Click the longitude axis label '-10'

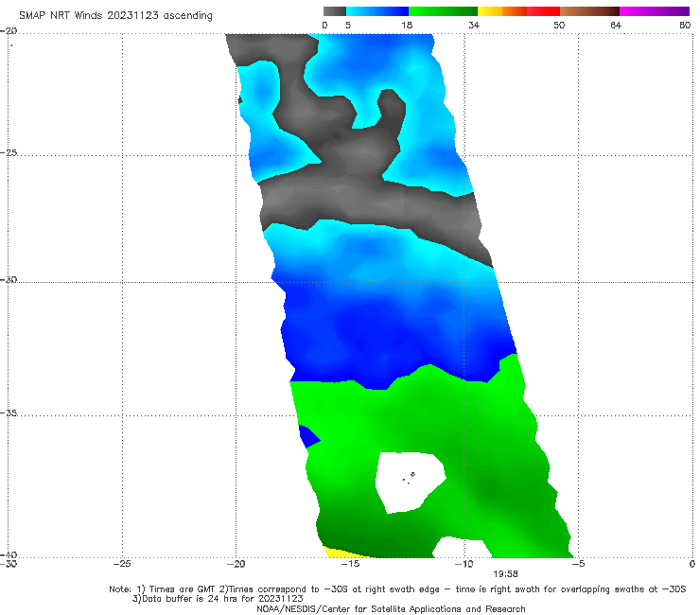[464, 564]
